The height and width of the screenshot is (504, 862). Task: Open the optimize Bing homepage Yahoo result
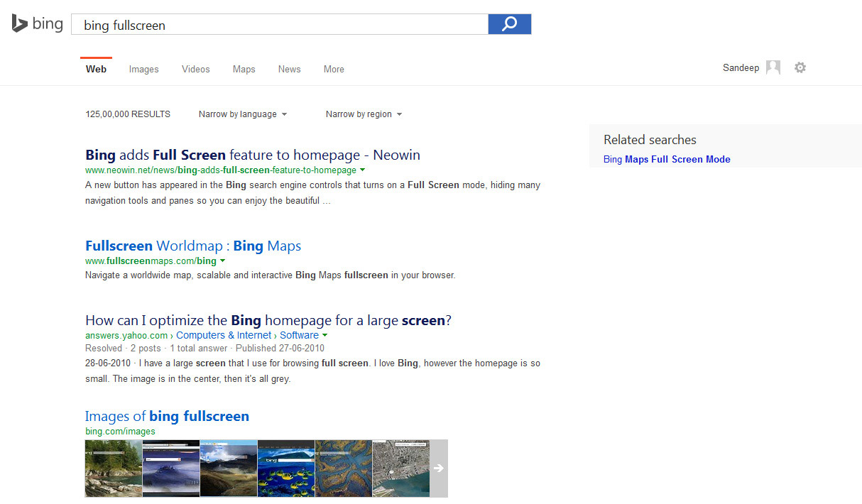[268, 320]
